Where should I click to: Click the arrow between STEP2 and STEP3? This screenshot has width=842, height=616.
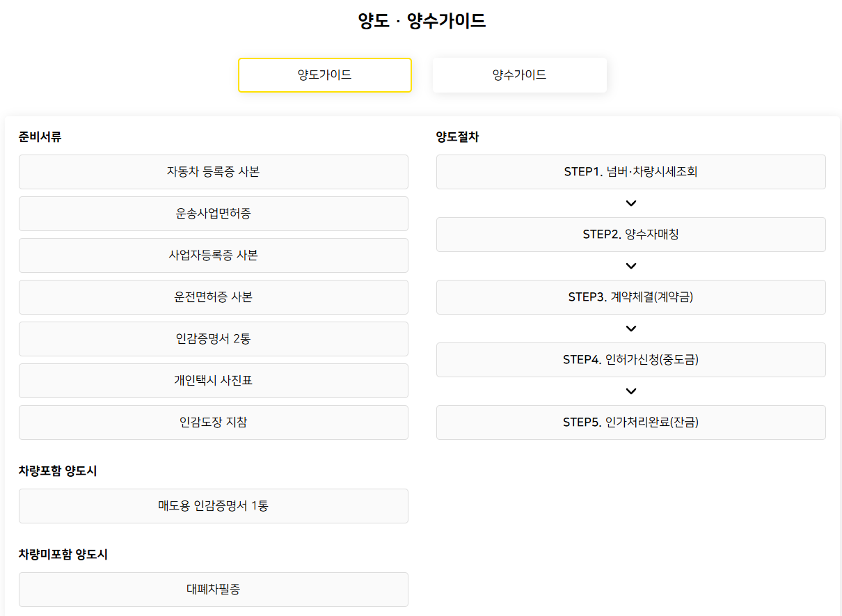pyautogui.click(x=631, y=266)
